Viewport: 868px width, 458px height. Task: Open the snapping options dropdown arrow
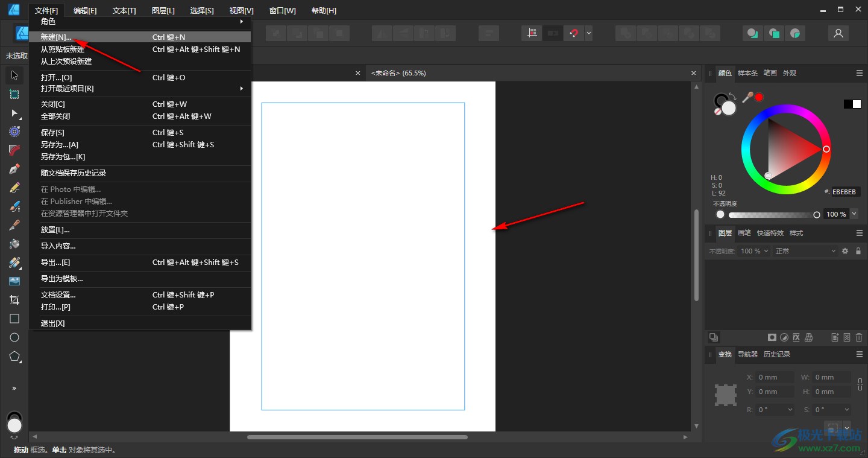click(588, 33)
